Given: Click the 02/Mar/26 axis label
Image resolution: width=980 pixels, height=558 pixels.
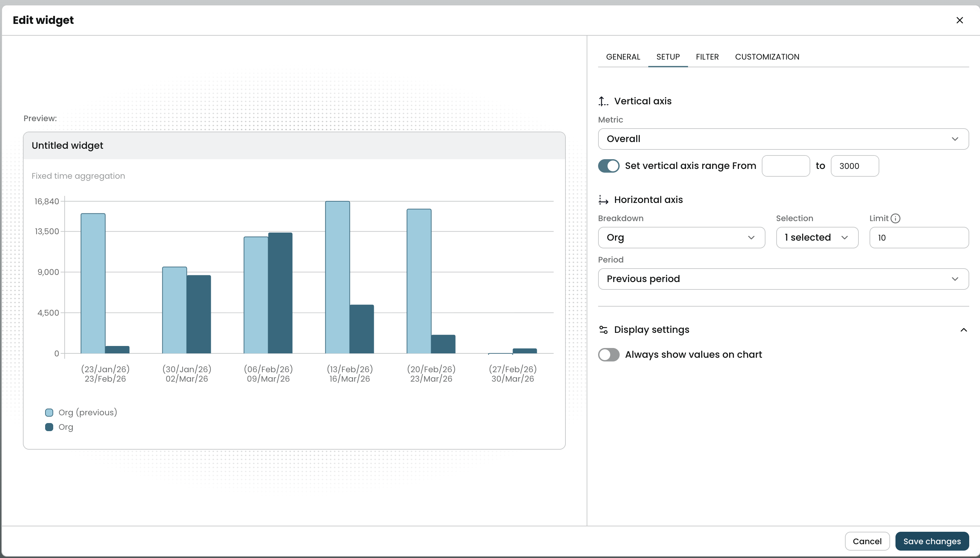Looking at the screenshot, I should (x=187, y=379).
